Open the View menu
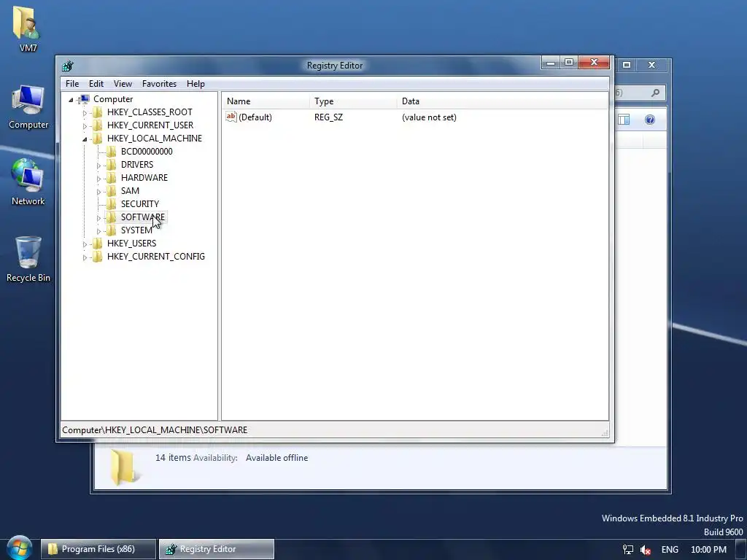This screenshot has width=747, height=560. click(123, 84)
